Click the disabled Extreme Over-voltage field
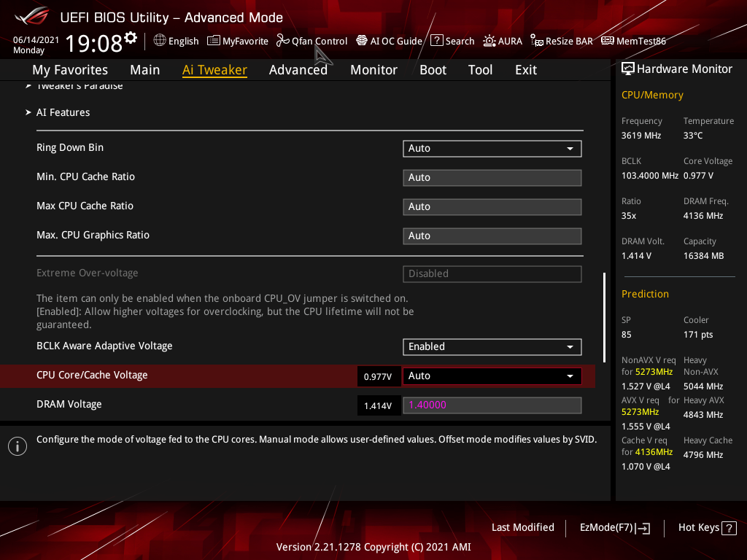Viewport: 747px width, 560px height. [492, 274]
